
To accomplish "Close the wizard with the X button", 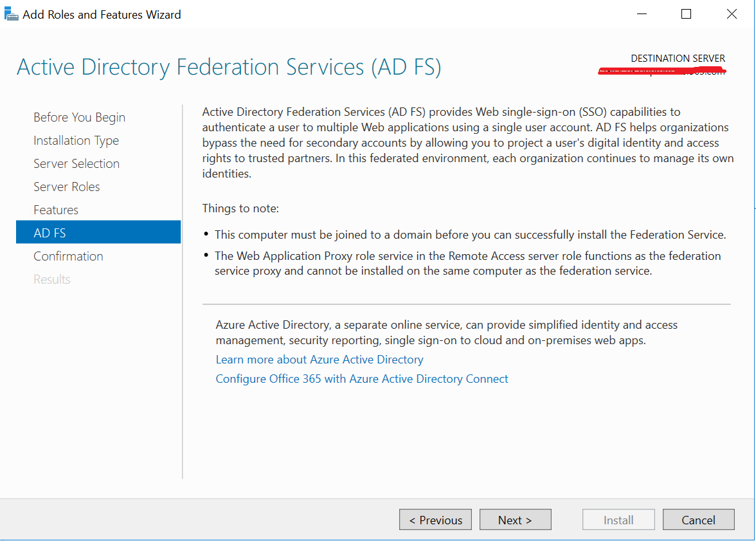I will click(732, 14).
